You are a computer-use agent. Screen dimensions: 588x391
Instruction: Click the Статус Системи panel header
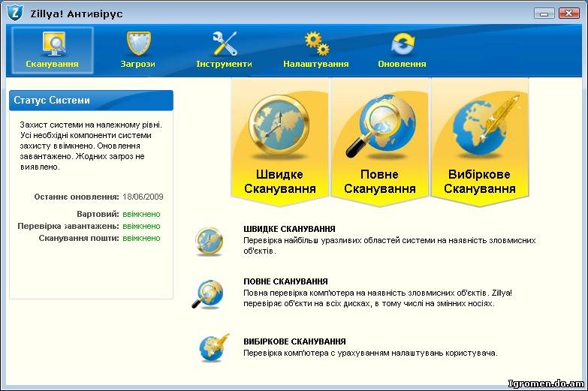[x=91, y=100]
